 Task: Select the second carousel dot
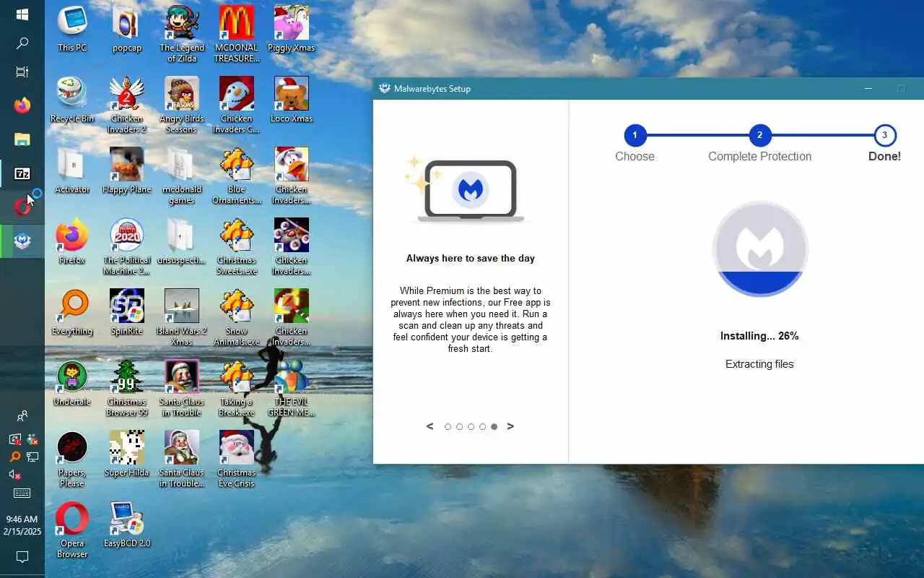(x=459, y=427)
